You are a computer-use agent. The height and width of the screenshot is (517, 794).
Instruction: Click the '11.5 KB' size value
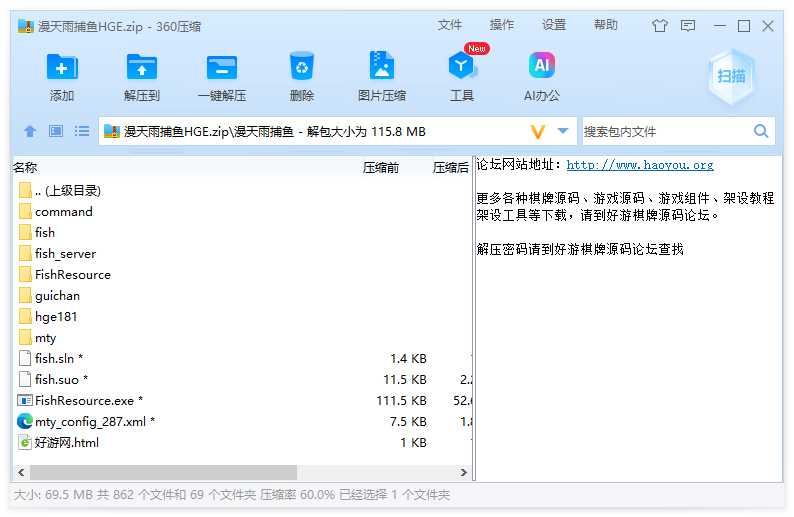(x=405, y=379)
